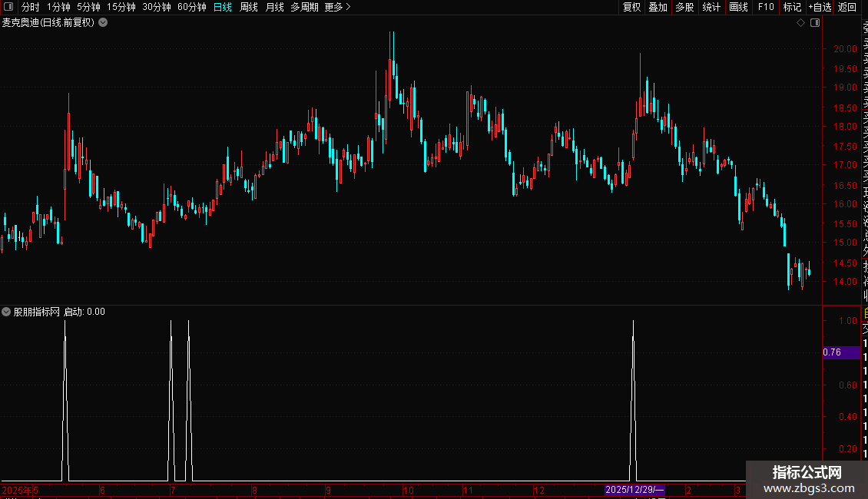
Task: Click the diamond icon above chart
Action: click(800, 23)
